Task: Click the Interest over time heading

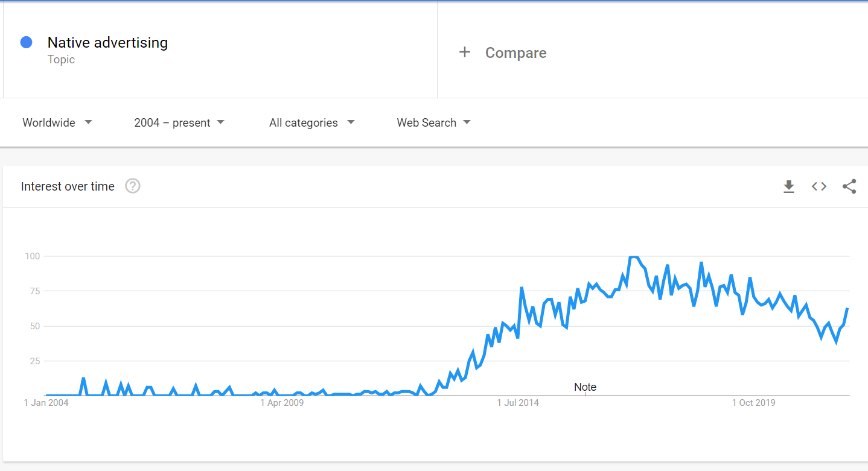Action: click(68, 186)
